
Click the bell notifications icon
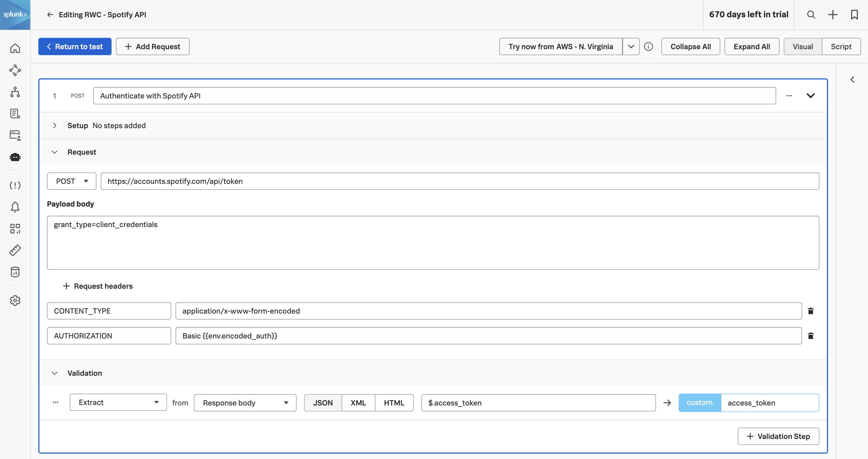[x=15, y=207]
